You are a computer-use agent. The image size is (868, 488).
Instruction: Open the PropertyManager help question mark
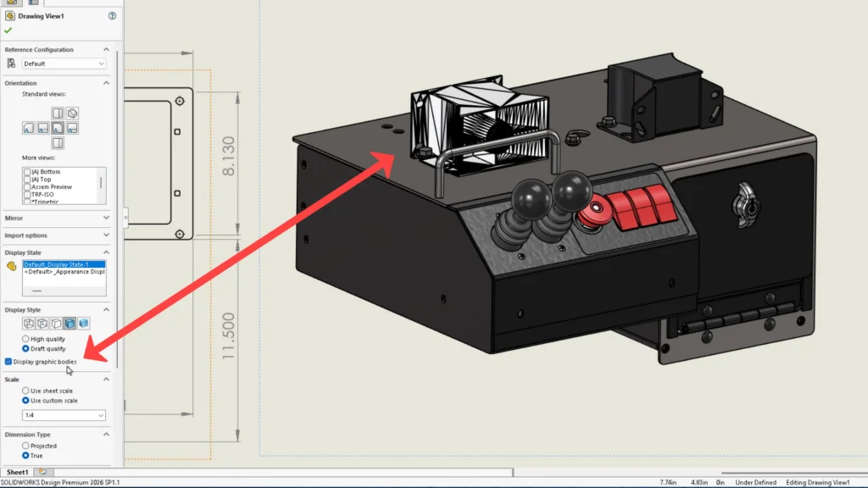click(x=113, y=16)
